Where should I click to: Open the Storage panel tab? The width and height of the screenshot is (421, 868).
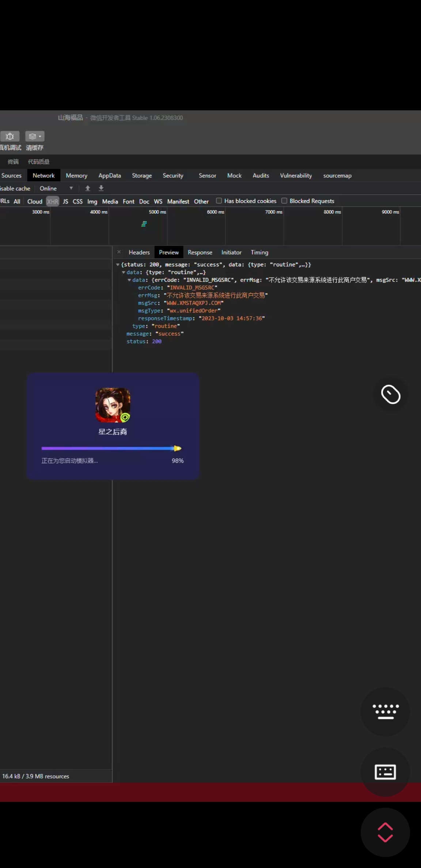point(142,176)
